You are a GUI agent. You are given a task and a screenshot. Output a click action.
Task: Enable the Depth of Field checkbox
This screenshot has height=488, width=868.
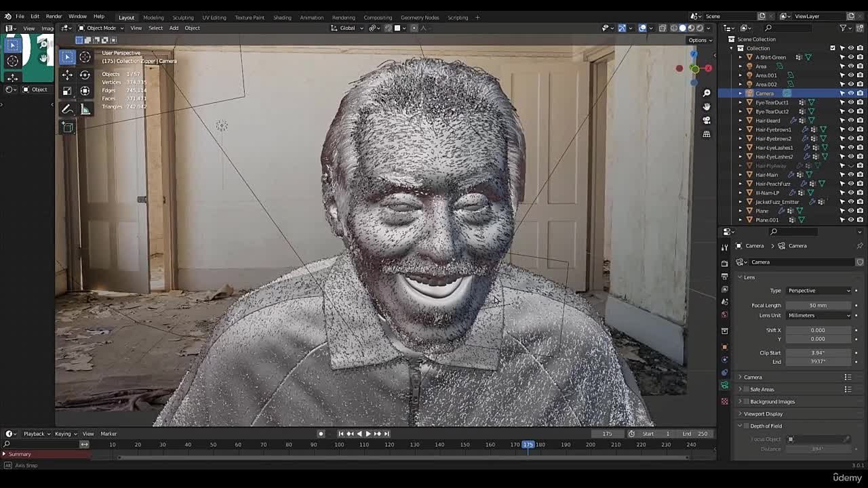[x=746, y=426]
